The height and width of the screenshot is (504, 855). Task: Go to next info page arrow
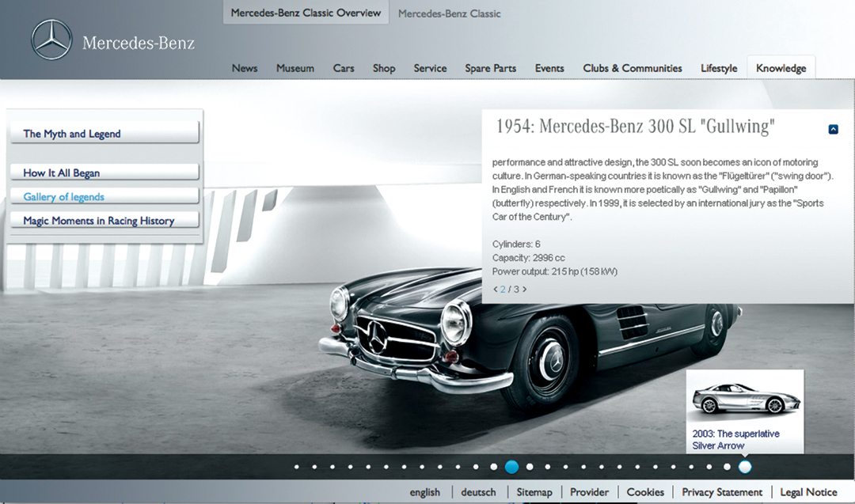tap(525, 290)
